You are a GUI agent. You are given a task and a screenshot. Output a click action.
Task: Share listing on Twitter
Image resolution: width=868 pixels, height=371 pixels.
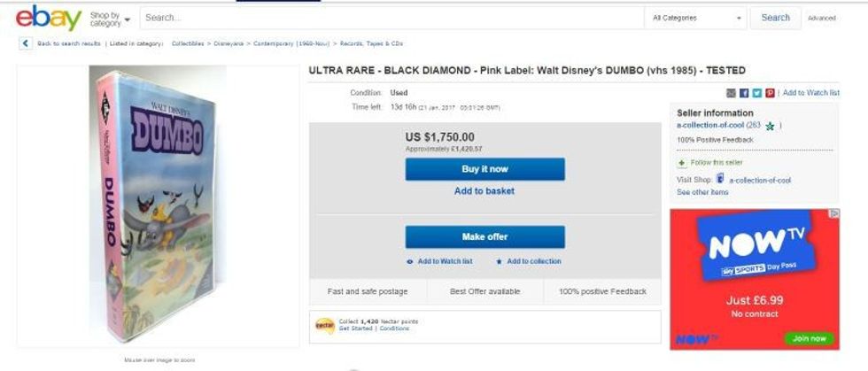point(756,93)
